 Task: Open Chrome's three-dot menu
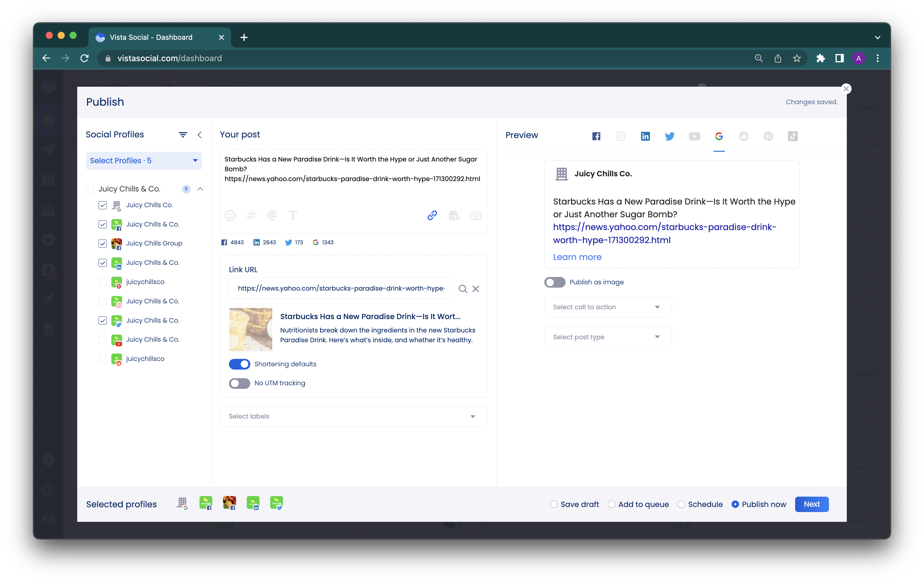pos(878,58)
